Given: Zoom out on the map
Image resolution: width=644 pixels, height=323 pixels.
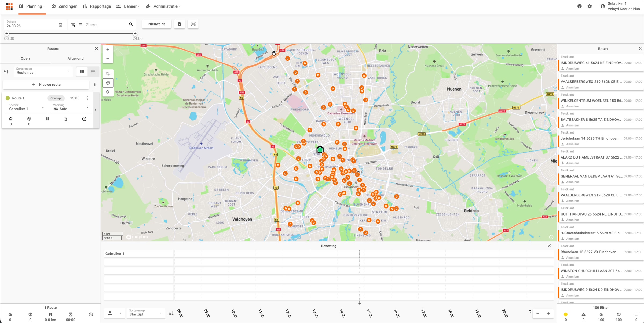Looking at the screenshot, I should pos(108,59).
